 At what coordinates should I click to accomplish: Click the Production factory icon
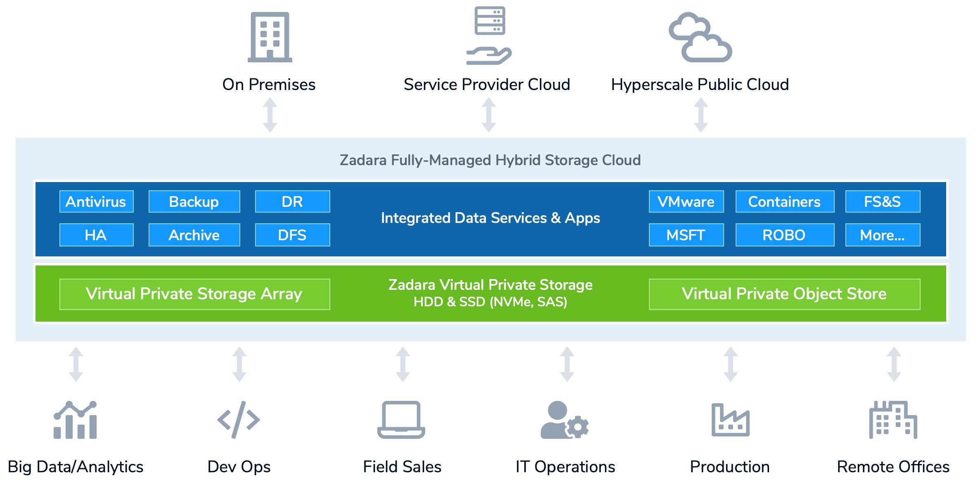coord(730,419)
